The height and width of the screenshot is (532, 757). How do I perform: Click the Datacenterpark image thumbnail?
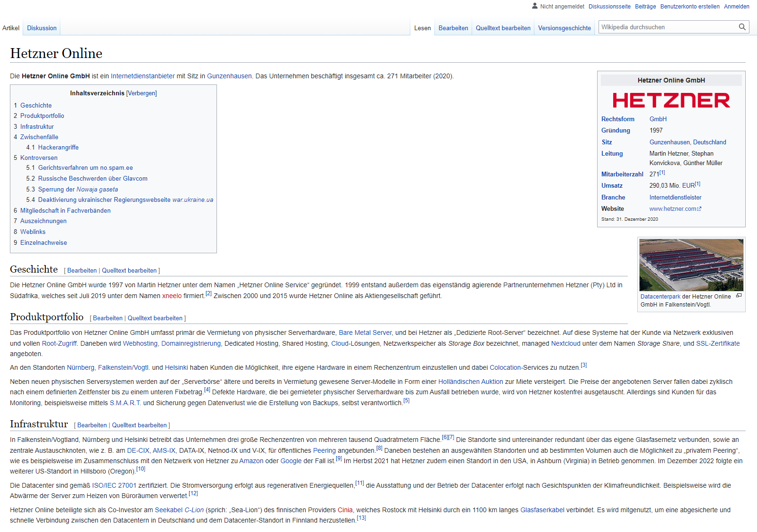click(691, 265)
